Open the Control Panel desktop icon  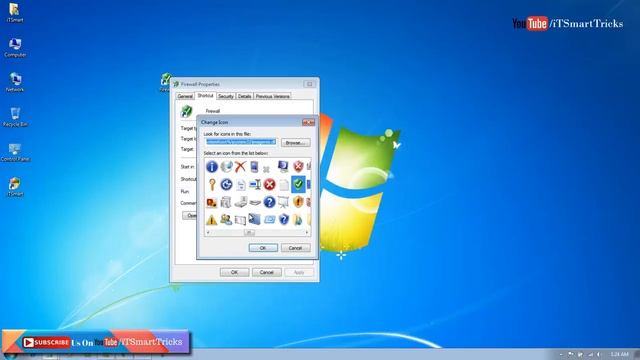(x=15, y=153)
